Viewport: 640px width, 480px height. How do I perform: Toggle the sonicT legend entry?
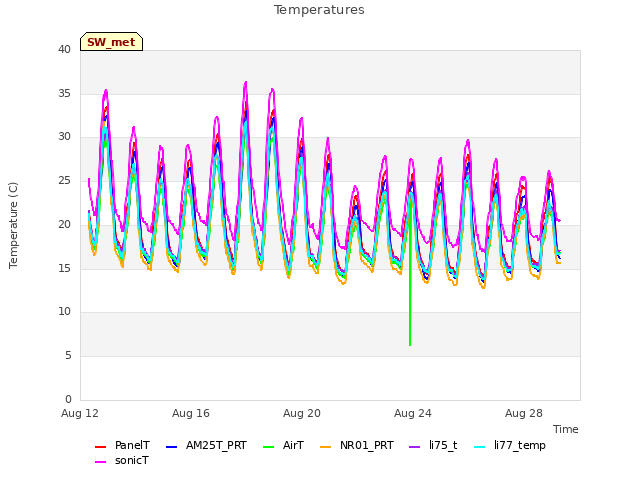click(x=122, y=460)
